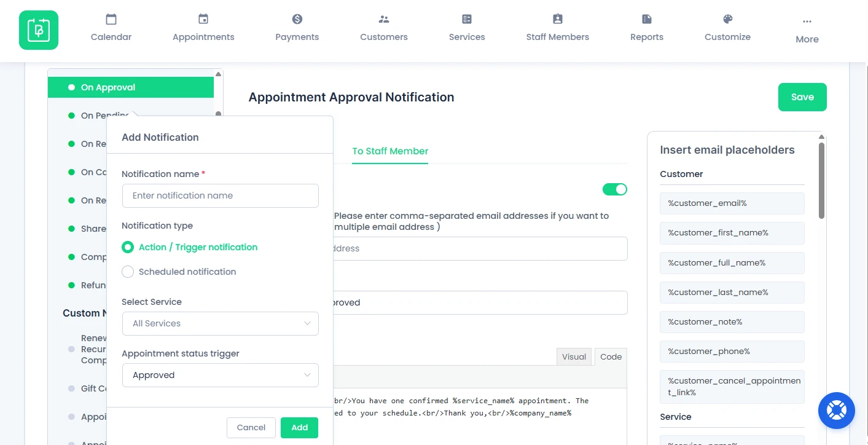Go to the Customers menu label

point(384,37)
